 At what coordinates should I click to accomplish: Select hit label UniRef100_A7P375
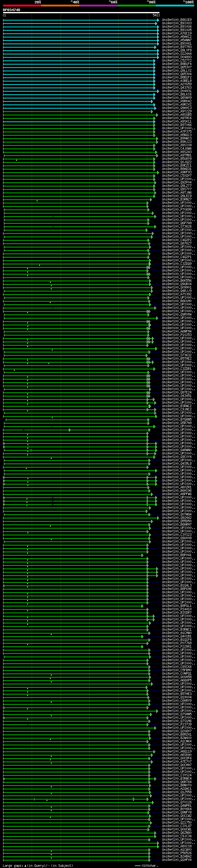click(177, 132)
